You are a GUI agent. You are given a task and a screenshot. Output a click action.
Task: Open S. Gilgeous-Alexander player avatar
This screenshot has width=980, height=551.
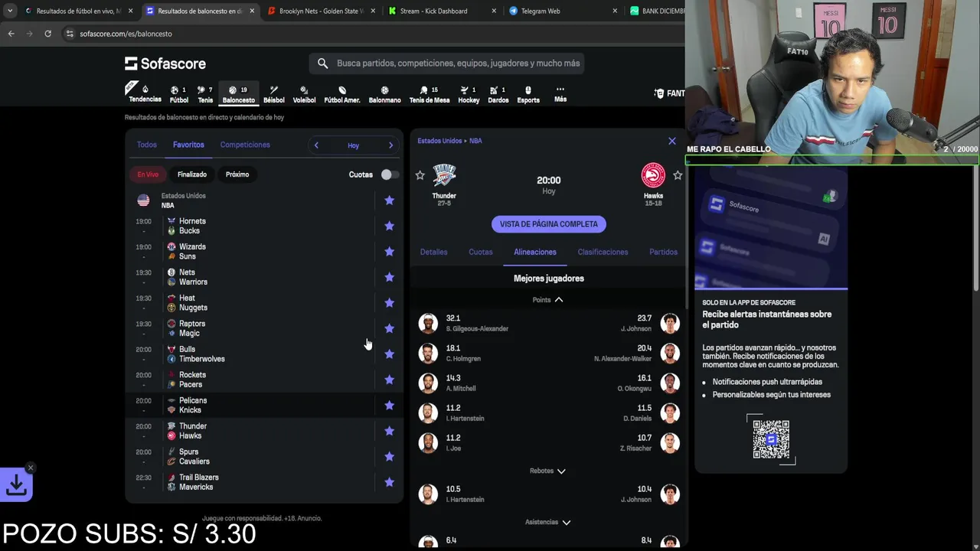(428, 323)
